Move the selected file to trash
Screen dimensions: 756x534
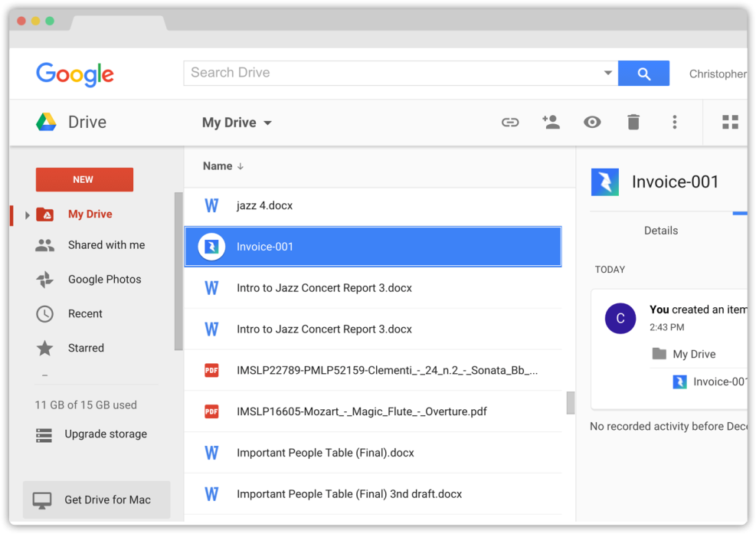pyautogui.click(x=633, y=122)
